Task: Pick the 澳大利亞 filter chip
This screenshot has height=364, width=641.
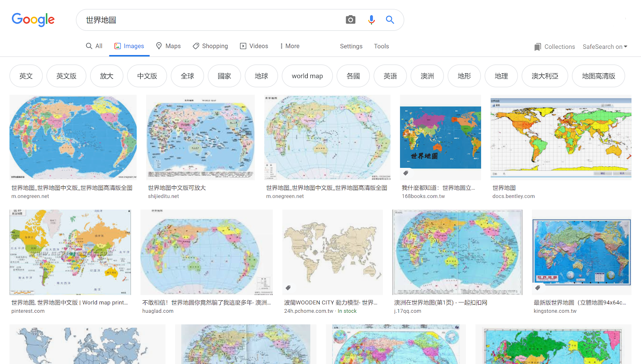Action: [545, 76]
